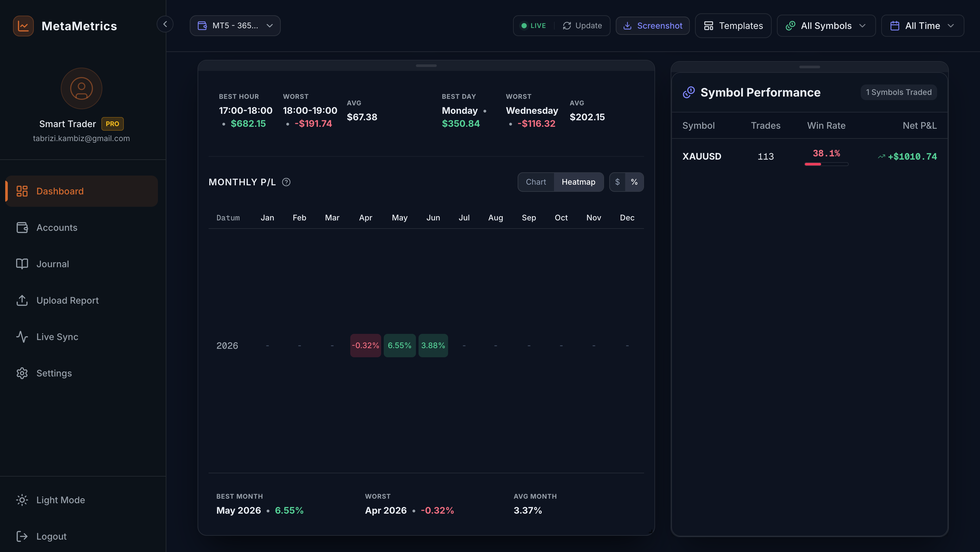Open the All Symbols filter dropdown
Screen dimensions: 980x552
click(826, 25)
